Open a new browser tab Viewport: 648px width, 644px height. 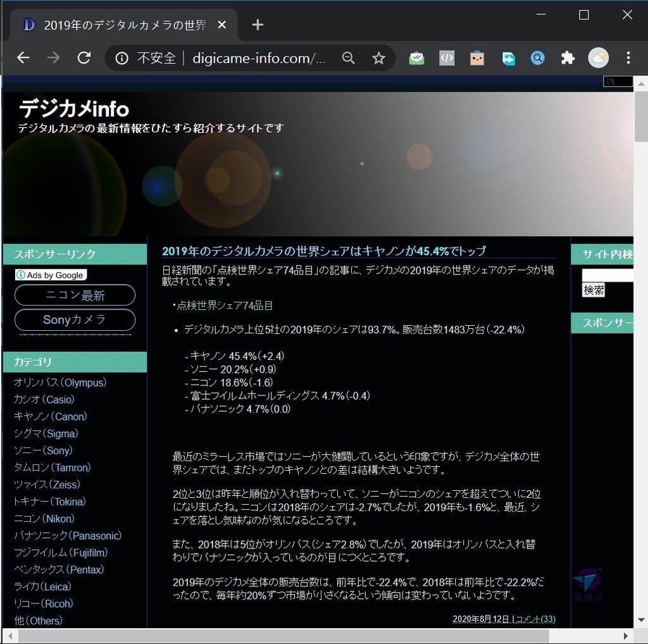click(257, 25)
